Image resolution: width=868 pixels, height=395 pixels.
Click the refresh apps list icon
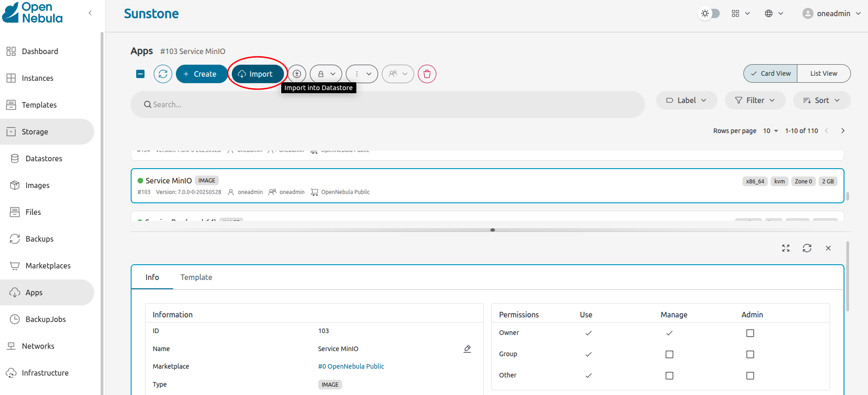[163, 74]
